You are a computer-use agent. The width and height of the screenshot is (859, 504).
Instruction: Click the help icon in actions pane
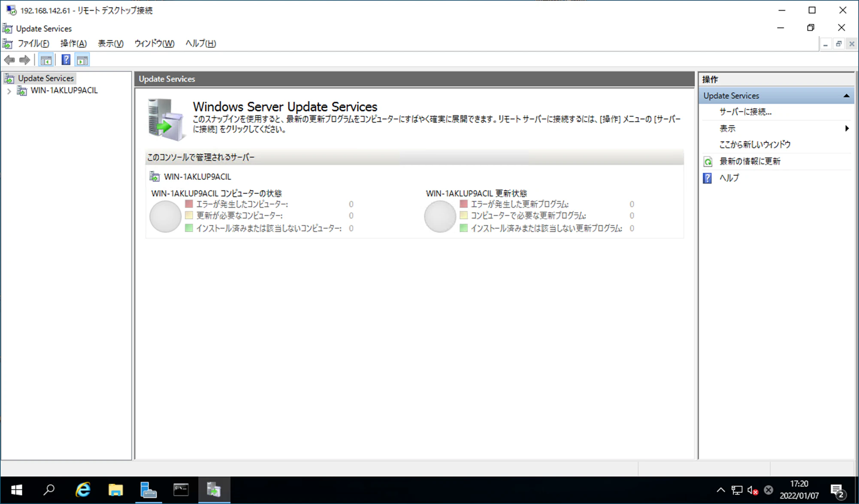point(708,178)
